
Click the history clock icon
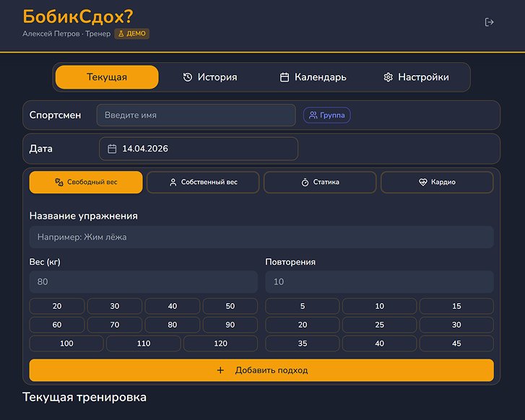(x=188, y=77)
